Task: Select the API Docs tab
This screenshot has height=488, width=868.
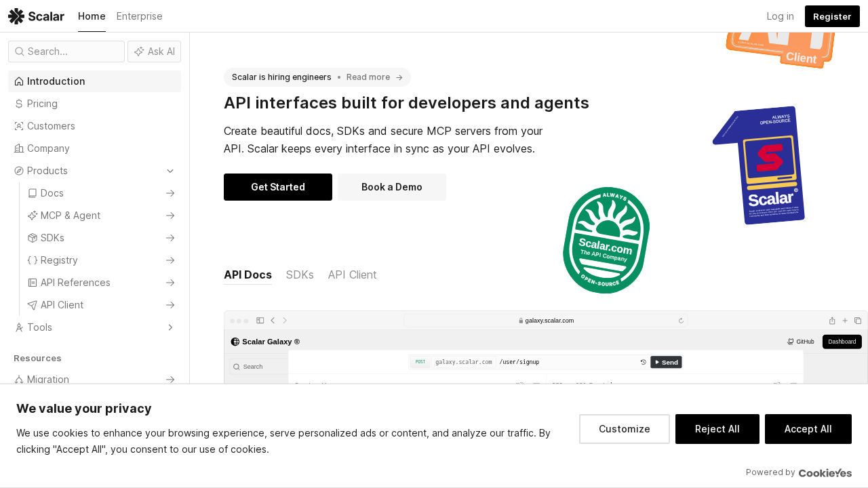Action: coord(248,274)
